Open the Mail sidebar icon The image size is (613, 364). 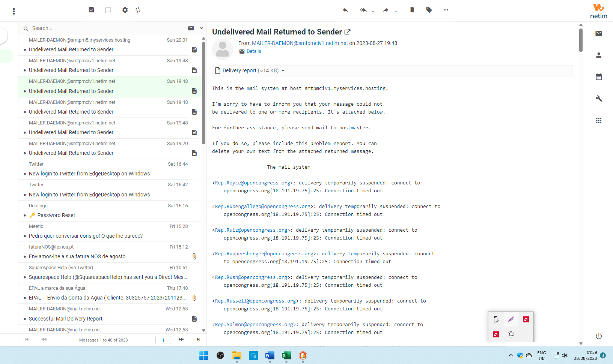599,33
